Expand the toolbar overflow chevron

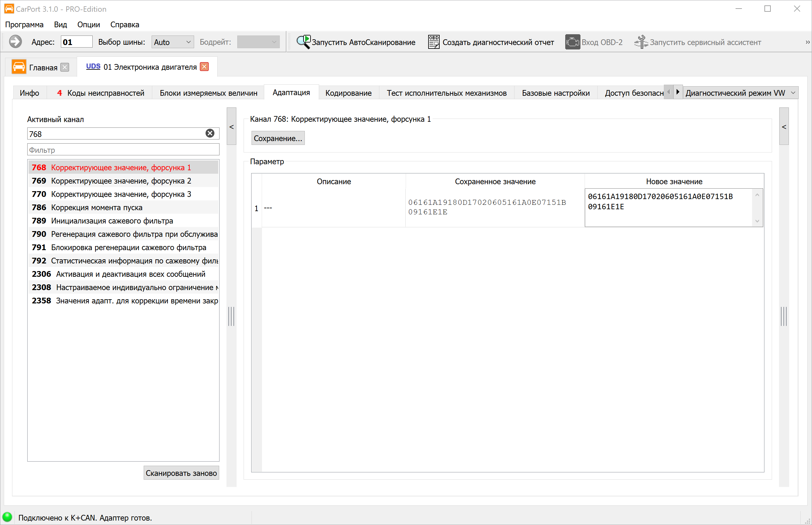[x=808, y=42]
